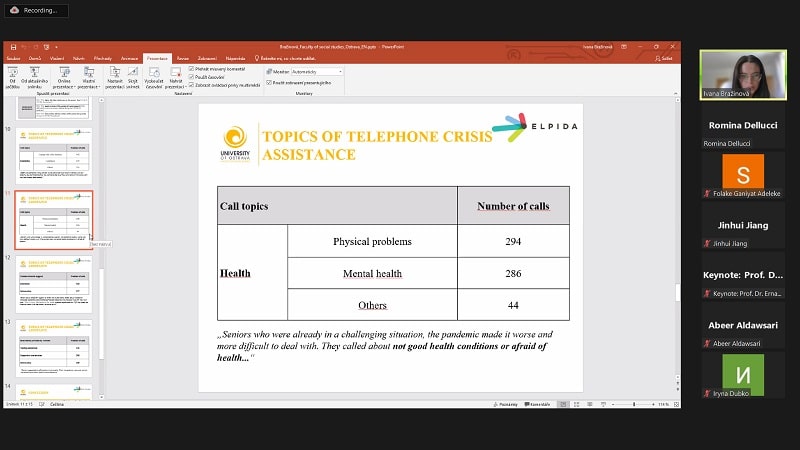800x450 pixels.
Task: Click Nastavit prezentaci setup icon
Action: [x=114, y=75]
